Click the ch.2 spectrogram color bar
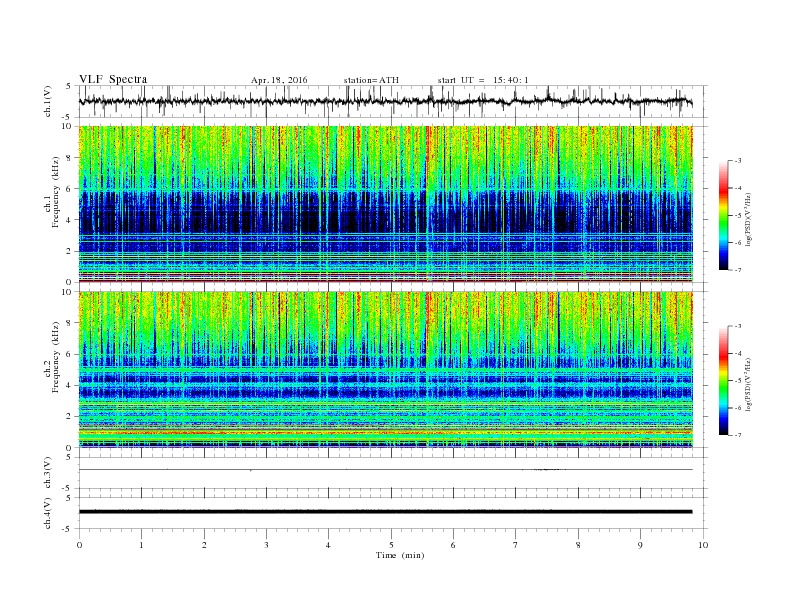This screenshot has height=612, width=792. click(x=724, y=381)
